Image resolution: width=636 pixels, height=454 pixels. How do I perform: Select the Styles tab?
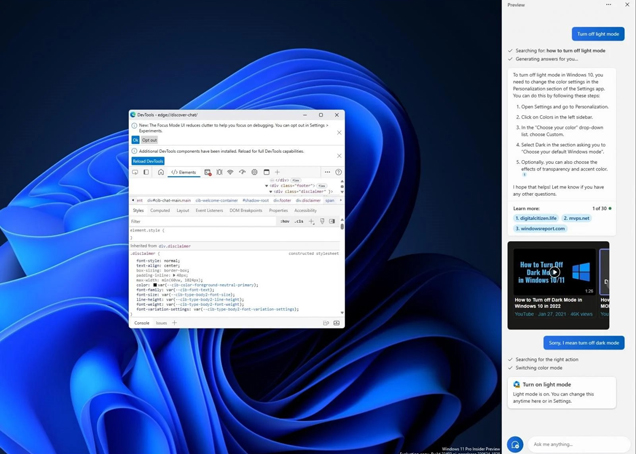(x=138, y=210)
